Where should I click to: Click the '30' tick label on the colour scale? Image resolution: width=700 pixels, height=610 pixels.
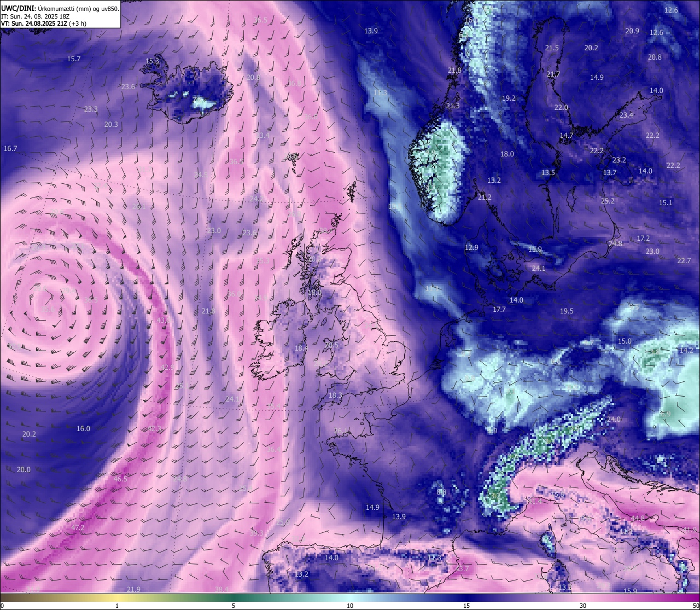click(x=583, y=606)
